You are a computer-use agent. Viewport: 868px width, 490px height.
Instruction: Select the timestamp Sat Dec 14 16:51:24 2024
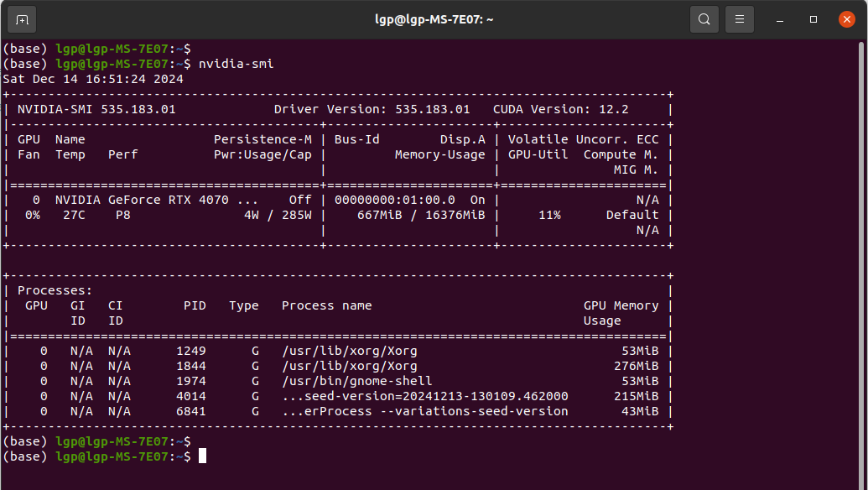click(x=93, y=79)
